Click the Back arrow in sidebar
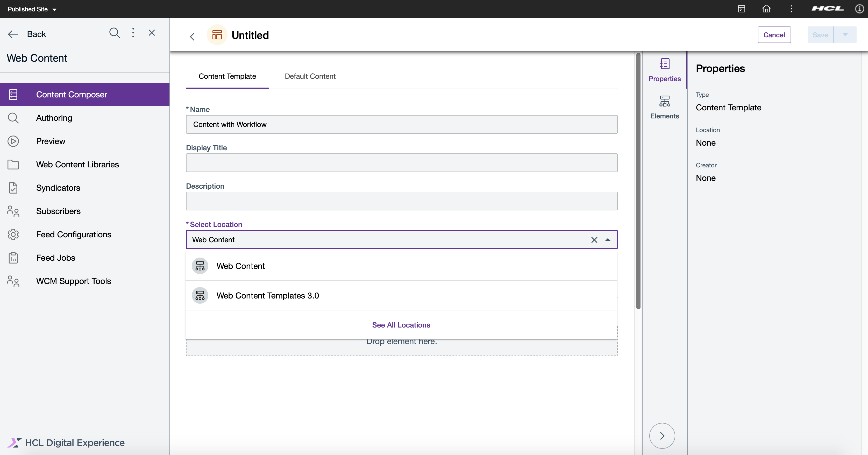 tap(13, 34)
